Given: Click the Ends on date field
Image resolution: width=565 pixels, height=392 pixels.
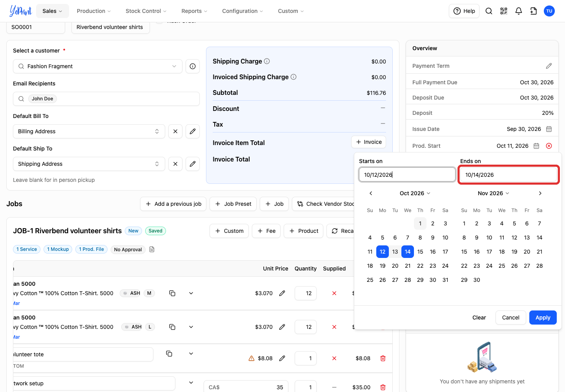Looking at the screenshot, I should tap(508, 175).
